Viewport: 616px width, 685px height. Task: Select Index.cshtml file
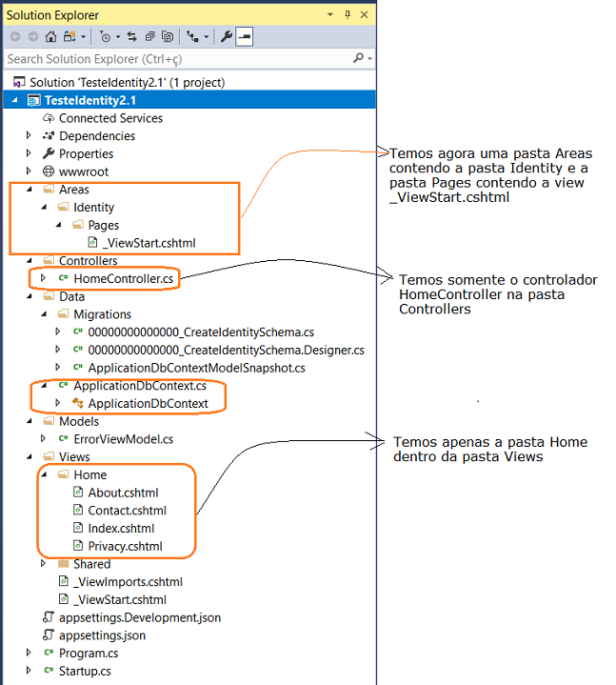121,529
